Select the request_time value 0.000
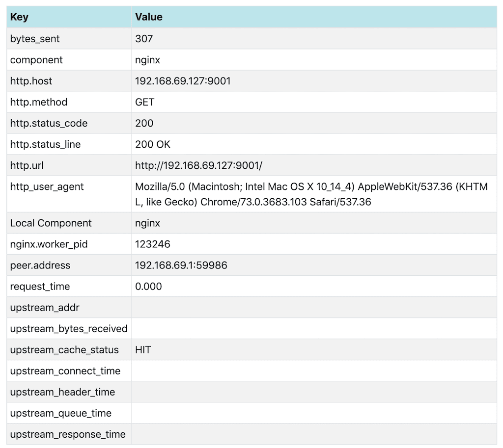 pyautogui.click(x=148, y=287)
